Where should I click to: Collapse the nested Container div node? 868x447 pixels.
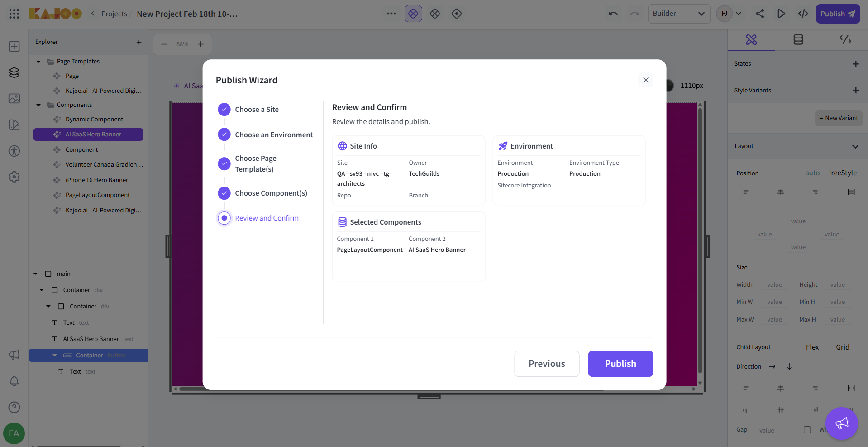click(48, 307)
